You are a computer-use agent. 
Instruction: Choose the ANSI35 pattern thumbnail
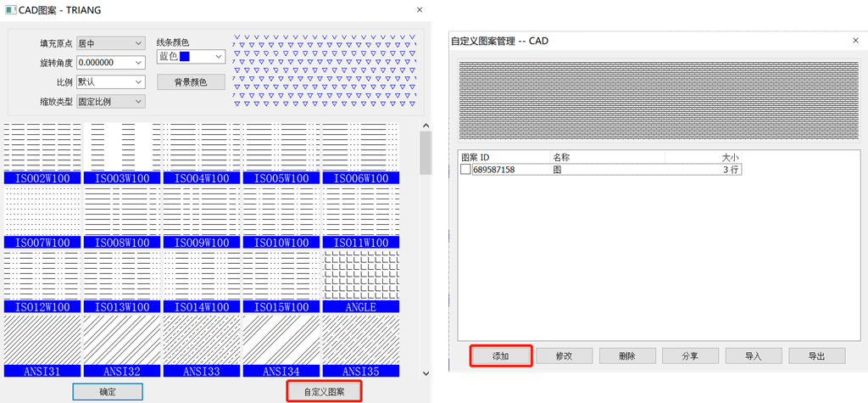coord(360,344)
